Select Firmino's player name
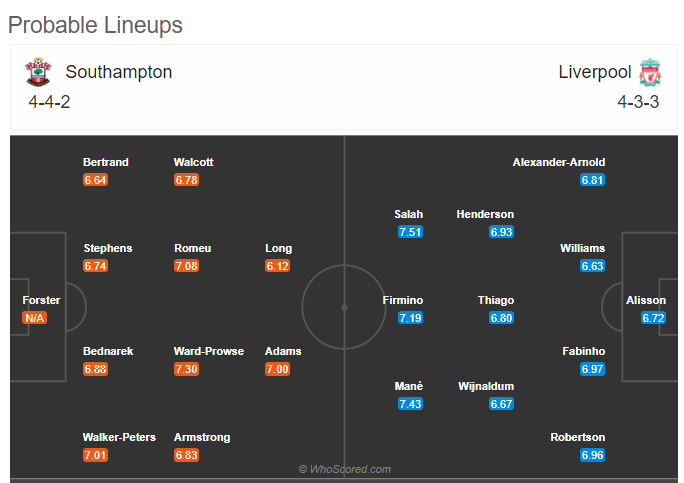This screenshot has height=483, width=684. point(403,300)
